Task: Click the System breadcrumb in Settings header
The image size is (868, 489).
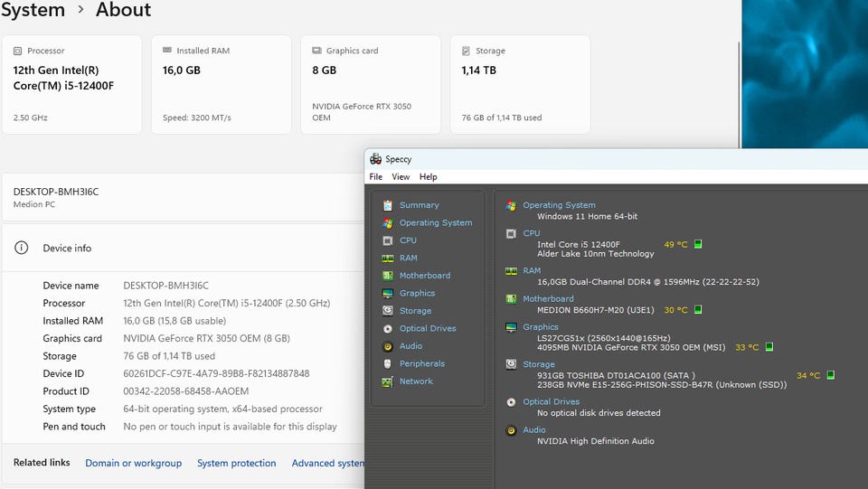Action: (x=33, y=10)
